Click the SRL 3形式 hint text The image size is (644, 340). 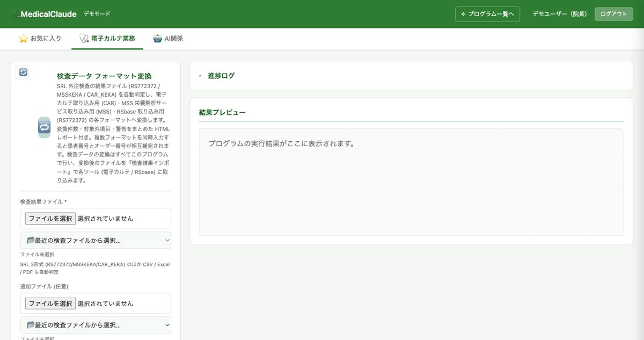[95, 268]
